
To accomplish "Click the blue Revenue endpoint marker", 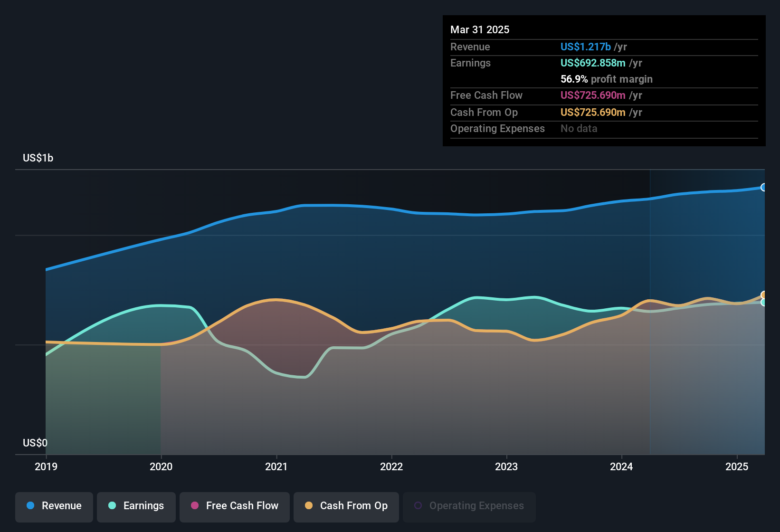I will 763,187.
